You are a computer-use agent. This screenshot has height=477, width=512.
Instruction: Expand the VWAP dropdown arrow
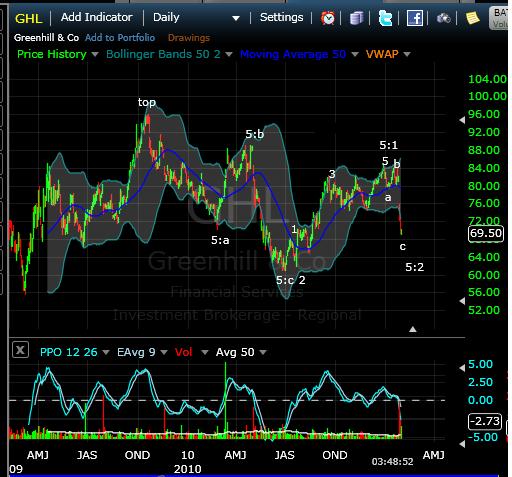click(x=407, y=54)
